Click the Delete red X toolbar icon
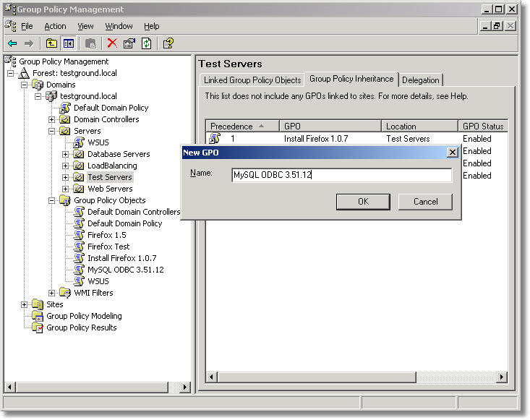 tap(112, 43)
